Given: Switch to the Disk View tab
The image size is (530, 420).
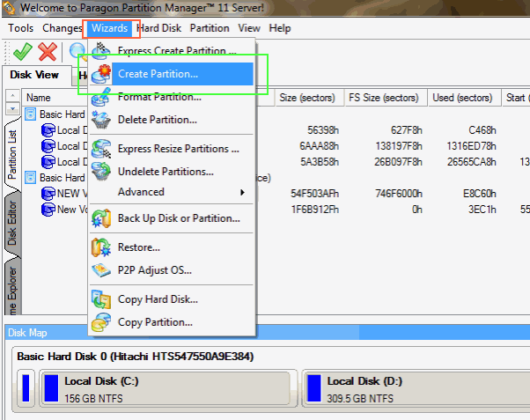Looking at the screenshot, I should coord(34,76).
